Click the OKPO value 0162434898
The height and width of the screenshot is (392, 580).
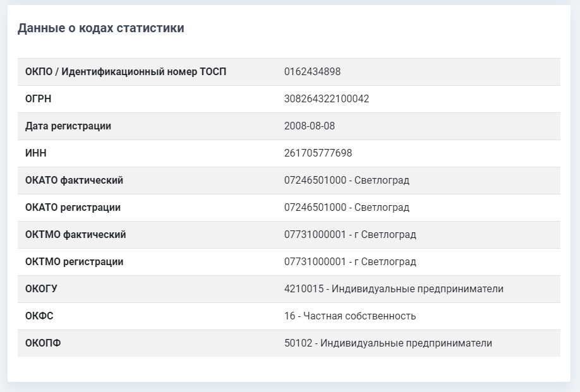coord(312,72)
